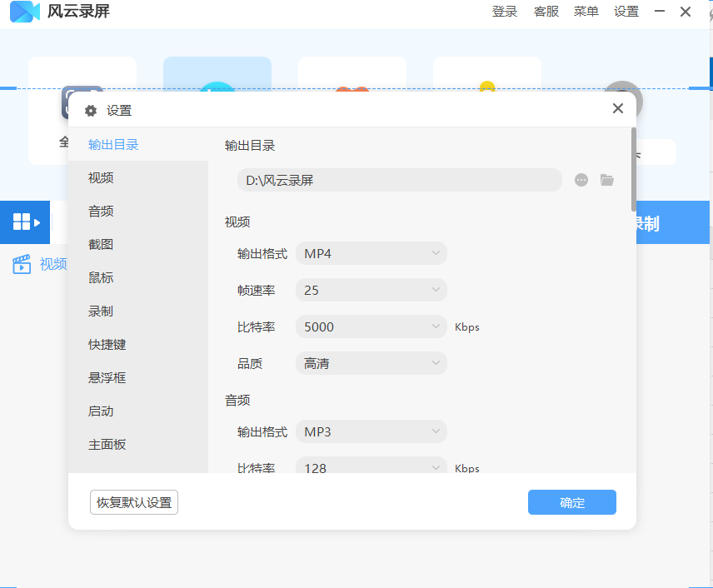Click the 帧速率 label

click(256, 290)
